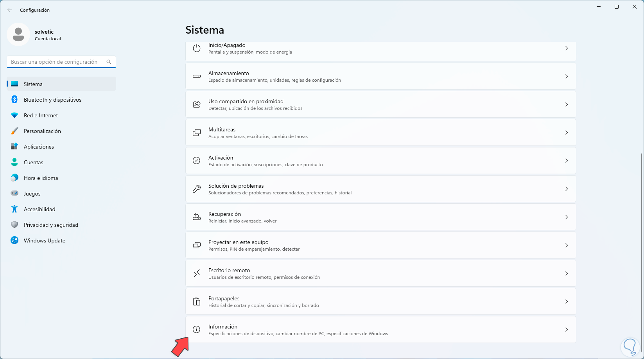The width and height of the screenshot is (644, 359).
Task: Focus the Buscar una opción de configuración field
Action: tap(57, 62)
